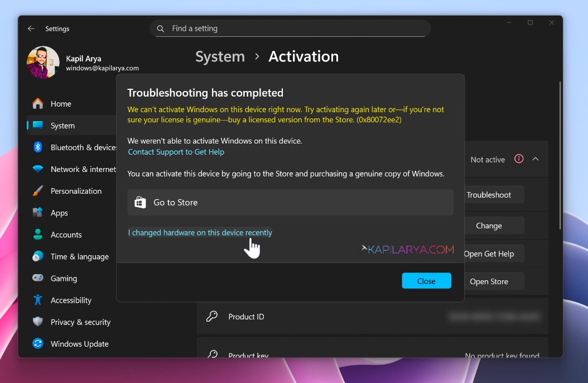Click the Gaming controller icon

coord(38,278)
